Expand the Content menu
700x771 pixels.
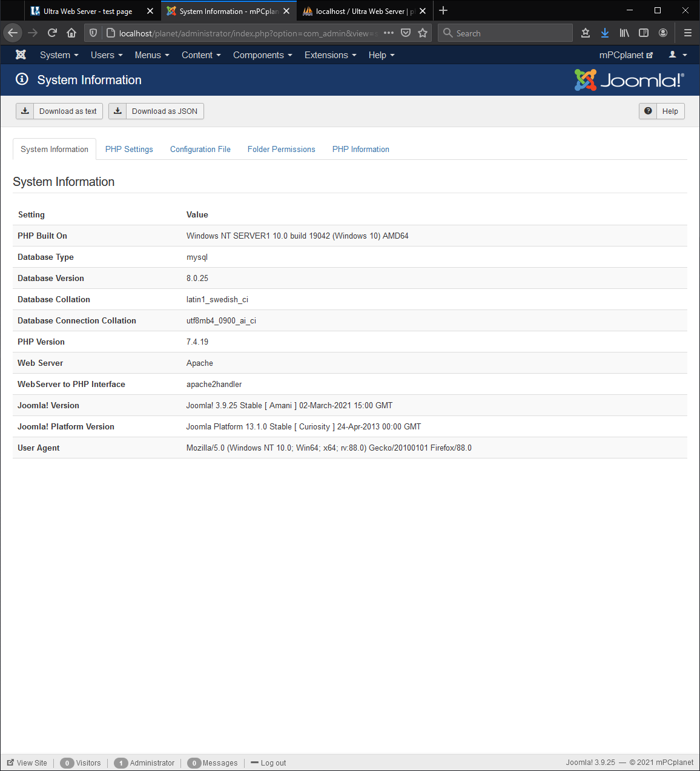pos(201,55)
